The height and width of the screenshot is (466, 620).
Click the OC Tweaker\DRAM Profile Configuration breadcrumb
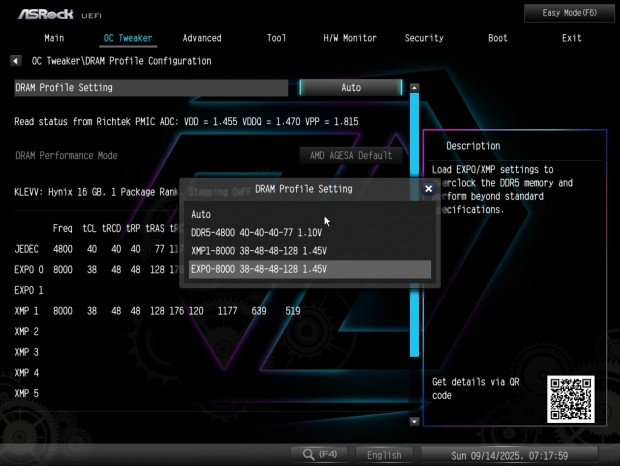(x=121, y=61)
